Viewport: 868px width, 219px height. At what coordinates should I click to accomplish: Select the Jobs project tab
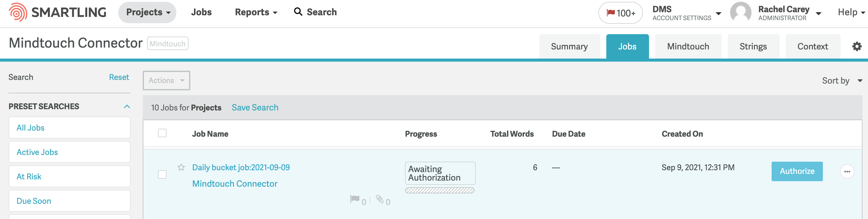(x=627, y=46)
